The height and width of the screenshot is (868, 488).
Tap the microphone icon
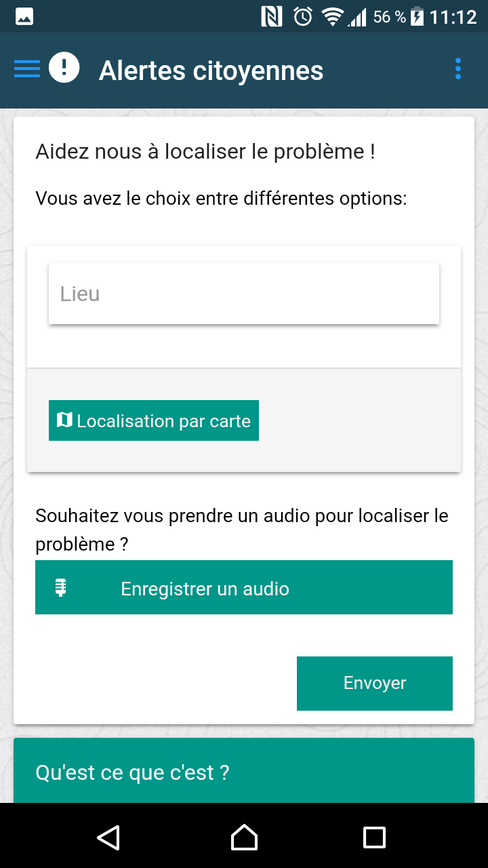[61, 588]
